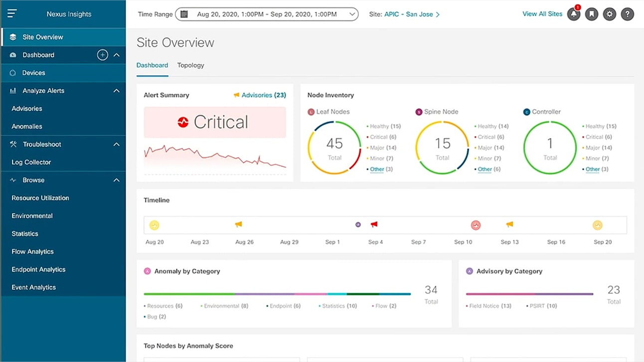Collapse the Browse section
The width and height of the screenshot is (644, 362).
pyautogui.click(x=117, y=180)
